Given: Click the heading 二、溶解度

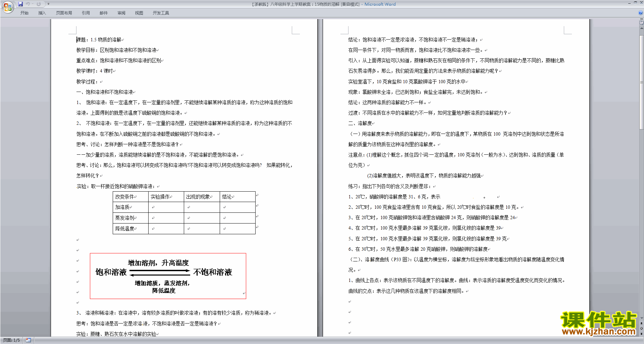Looking at the screenshot, I should tap(360, 123).
